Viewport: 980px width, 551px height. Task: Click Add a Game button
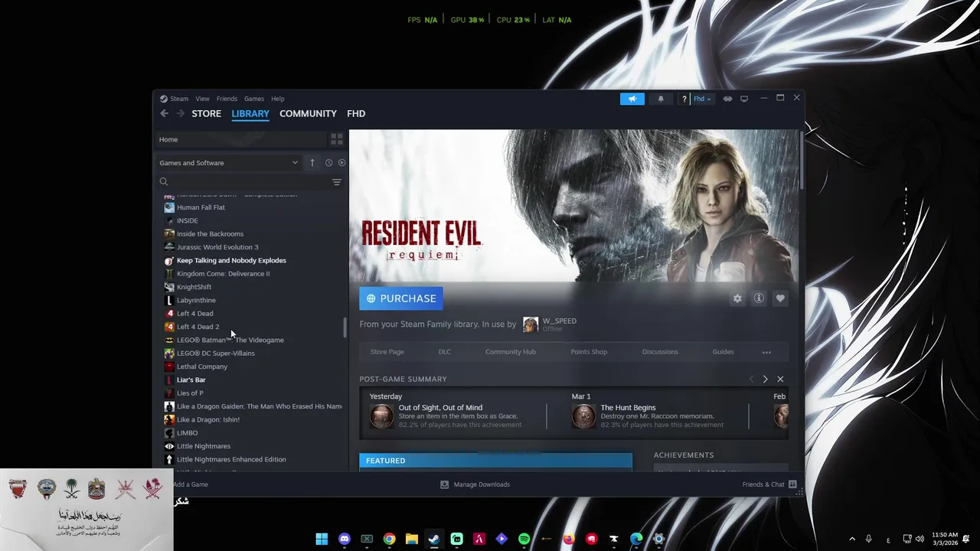pos(190,484)
